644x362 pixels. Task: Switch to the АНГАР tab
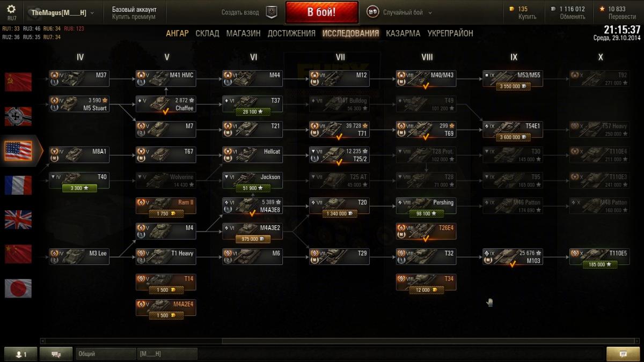[177, 33]
